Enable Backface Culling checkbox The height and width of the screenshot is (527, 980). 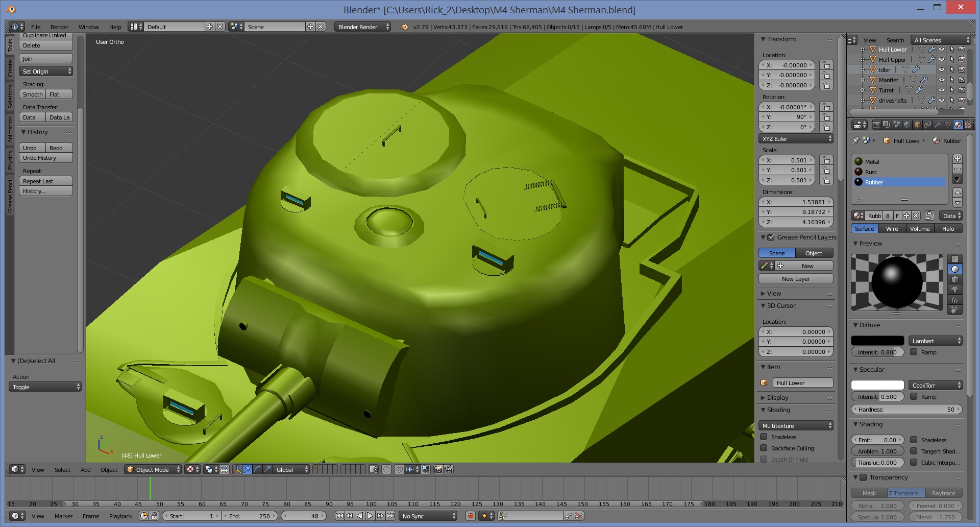764,448
